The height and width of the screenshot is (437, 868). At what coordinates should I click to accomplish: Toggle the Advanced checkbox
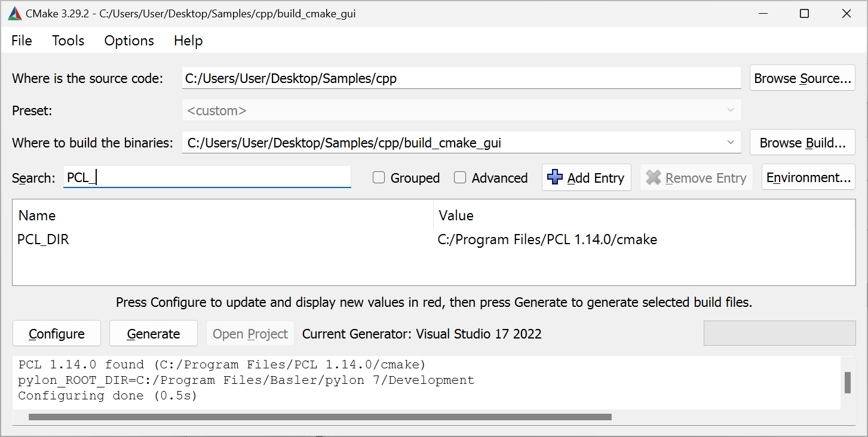click(460, 178)
